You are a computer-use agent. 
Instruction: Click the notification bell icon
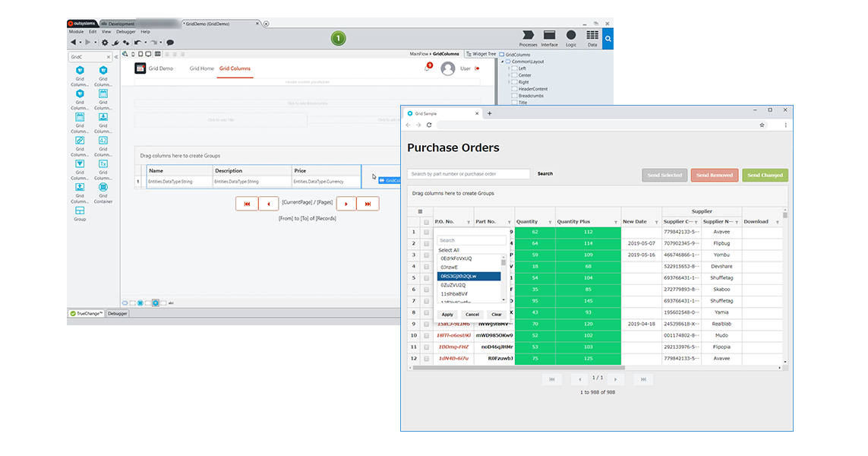tap(427, 68)
